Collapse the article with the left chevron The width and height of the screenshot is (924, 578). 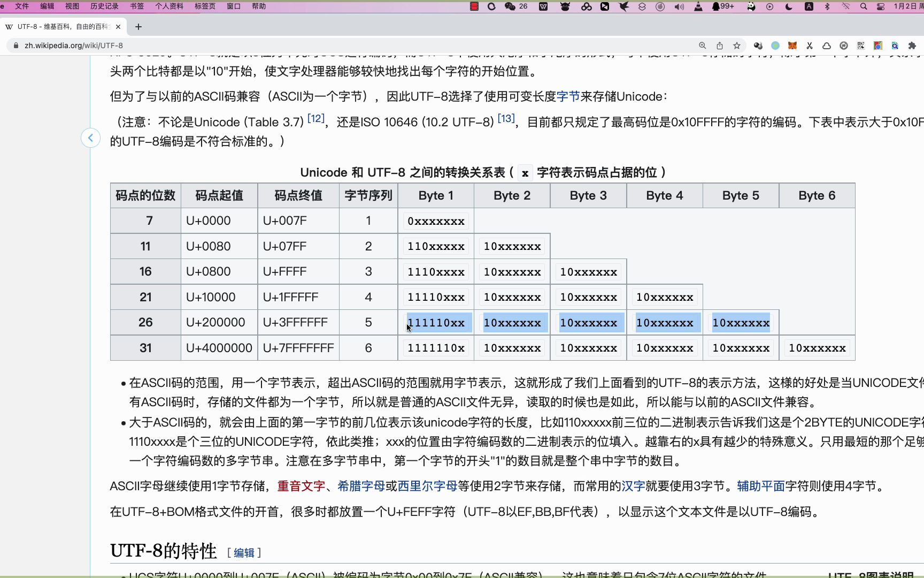pos(91,138)
